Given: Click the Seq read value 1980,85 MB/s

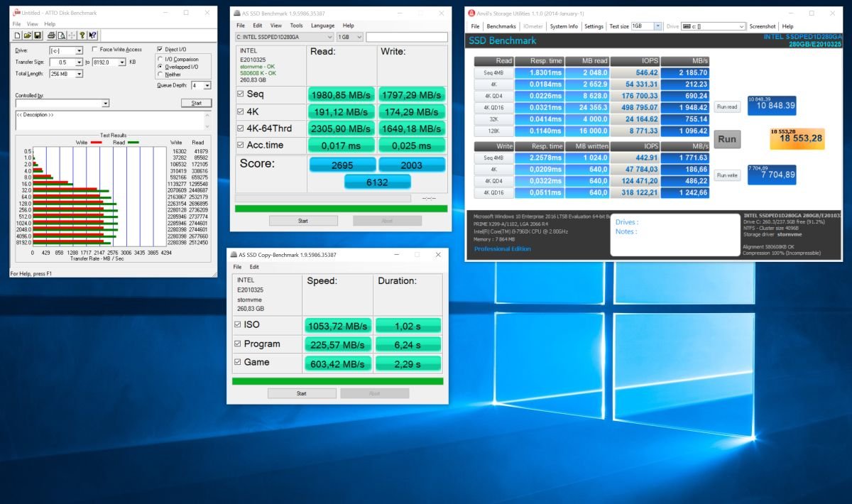Looking at the screenshot, I should 340,94.
